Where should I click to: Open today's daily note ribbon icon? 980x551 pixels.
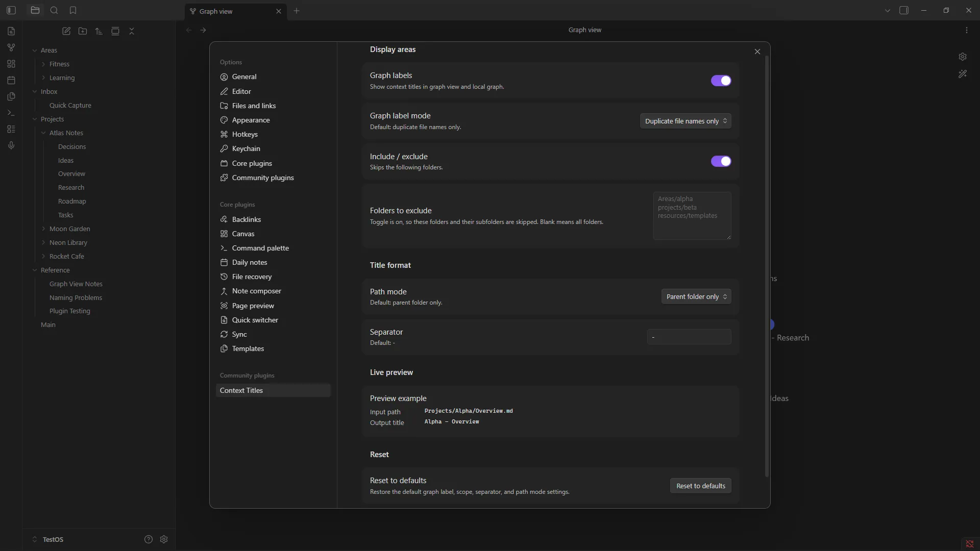(x=11, y=80)
